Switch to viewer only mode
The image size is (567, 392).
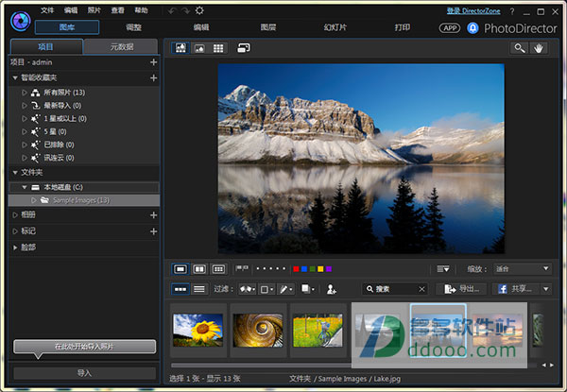click(x=199, y=48)
